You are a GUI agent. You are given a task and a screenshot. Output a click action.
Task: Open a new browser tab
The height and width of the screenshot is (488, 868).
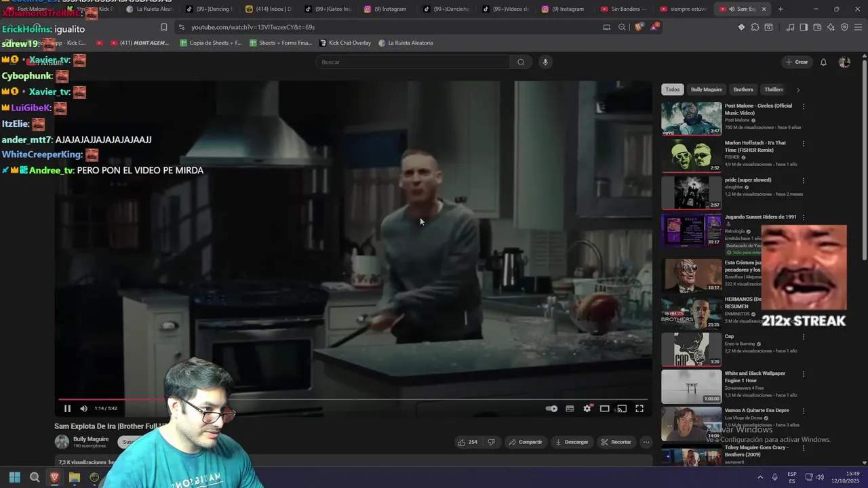[781, 9]
